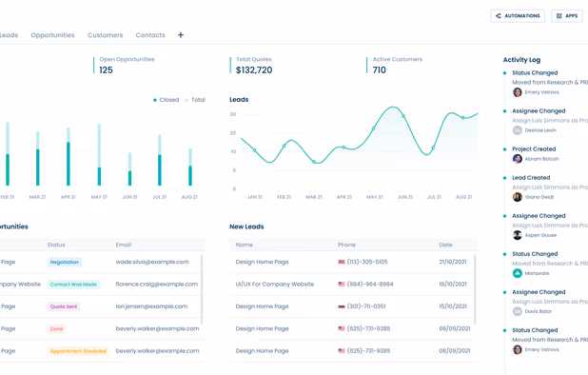The width and height of the screenshot is (588, 375).
Task: Click email wade.silva@example.com
Action: [152, 262]
